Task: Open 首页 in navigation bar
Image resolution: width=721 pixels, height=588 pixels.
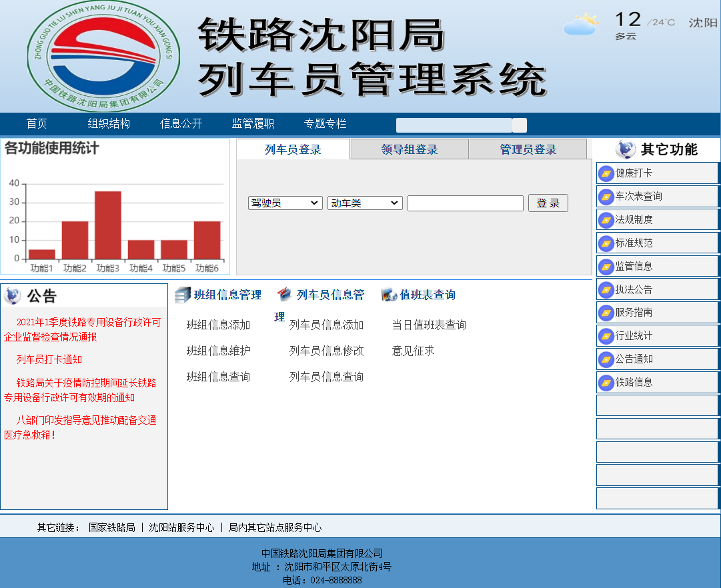Action: tap(37, 124)
